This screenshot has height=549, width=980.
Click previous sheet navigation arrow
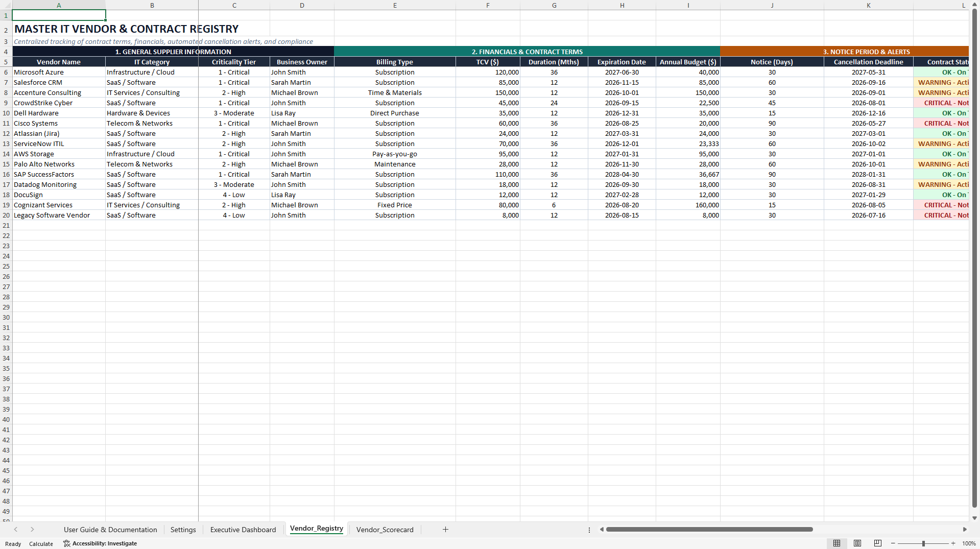16,530
